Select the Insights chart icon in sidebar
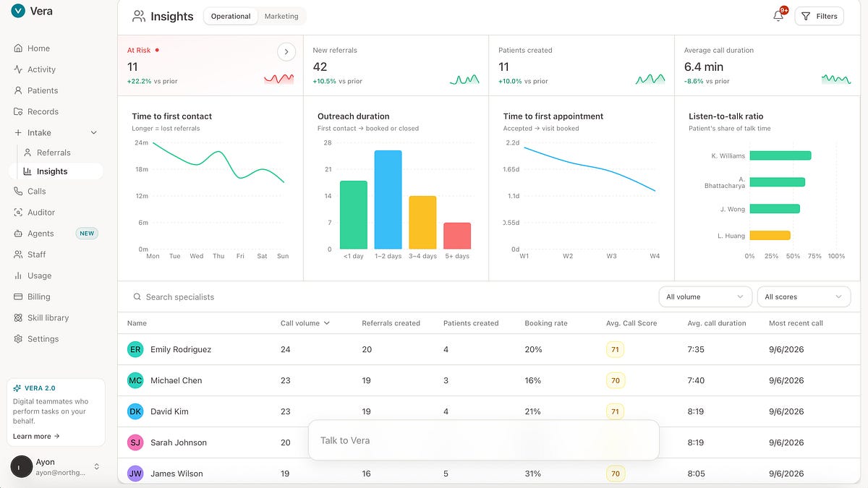Viewport: 868px width, 488px height. [x=27, y=171]
